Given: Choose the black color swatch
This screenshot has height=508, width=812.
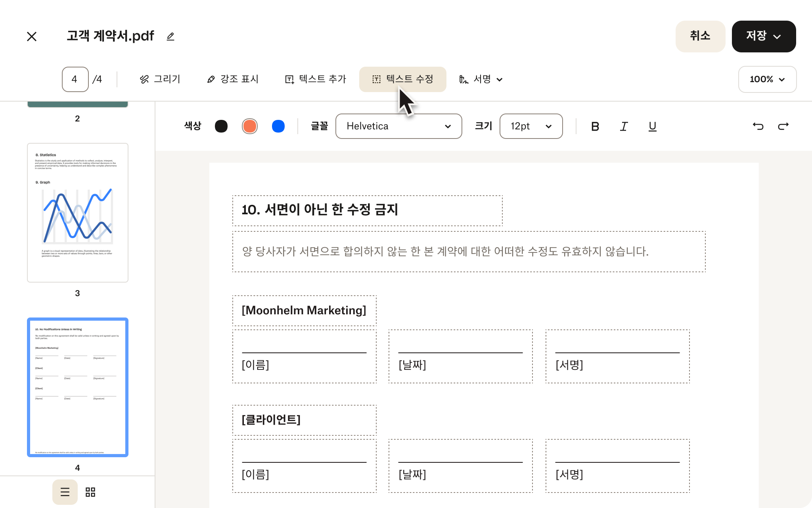Looking at the screenshot, I should point(221,126).
